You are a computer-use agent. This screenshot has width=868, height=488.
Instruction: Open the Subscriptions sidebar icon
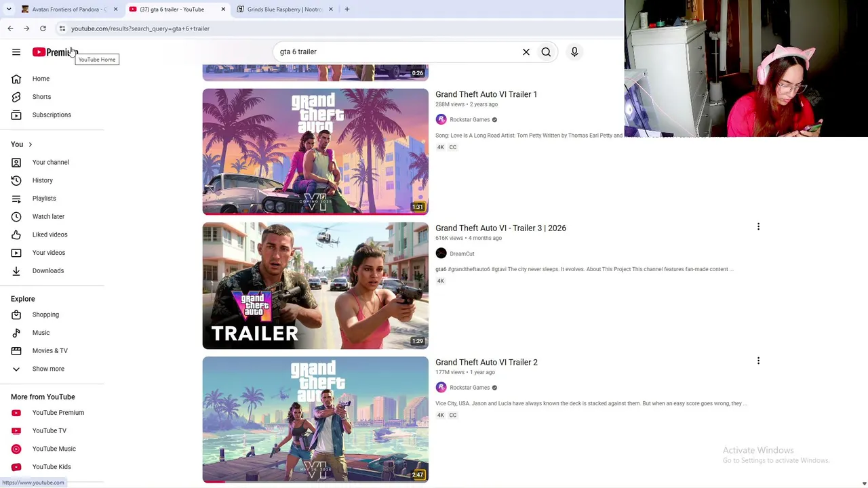[x=16, y=115]
